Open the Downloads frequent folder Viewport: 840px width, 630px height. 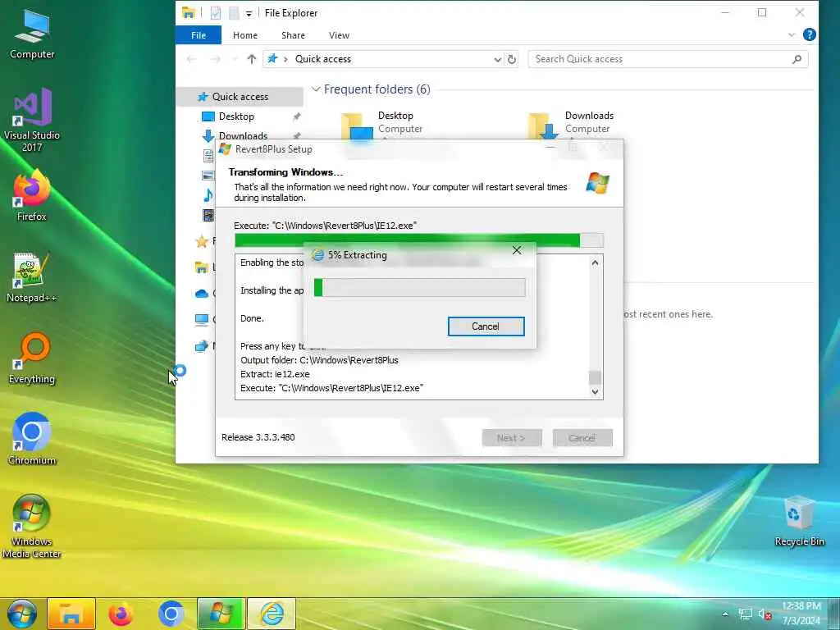[571, 125]
